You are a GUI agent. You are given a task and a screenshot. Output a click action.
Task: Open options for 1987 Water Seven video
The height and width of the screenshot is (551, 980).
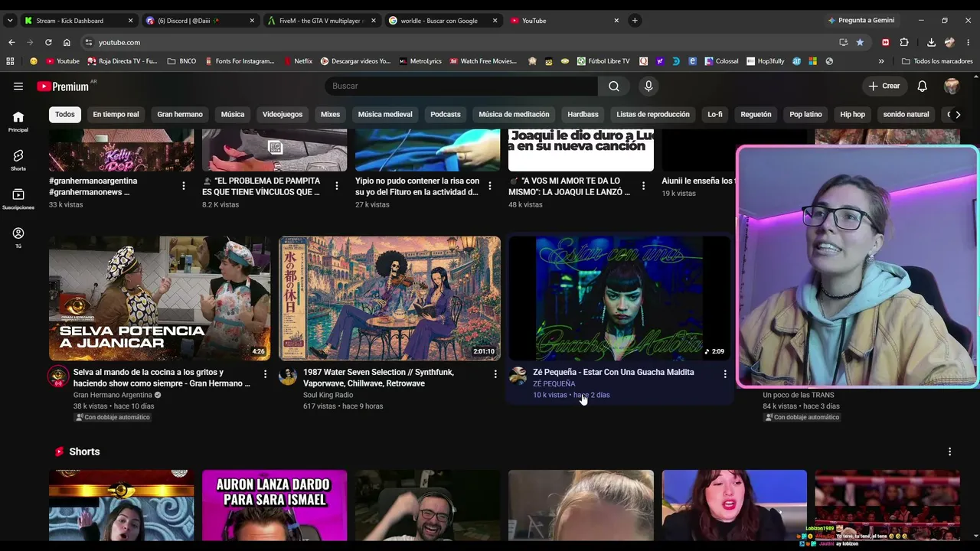(x=495, y=374)
